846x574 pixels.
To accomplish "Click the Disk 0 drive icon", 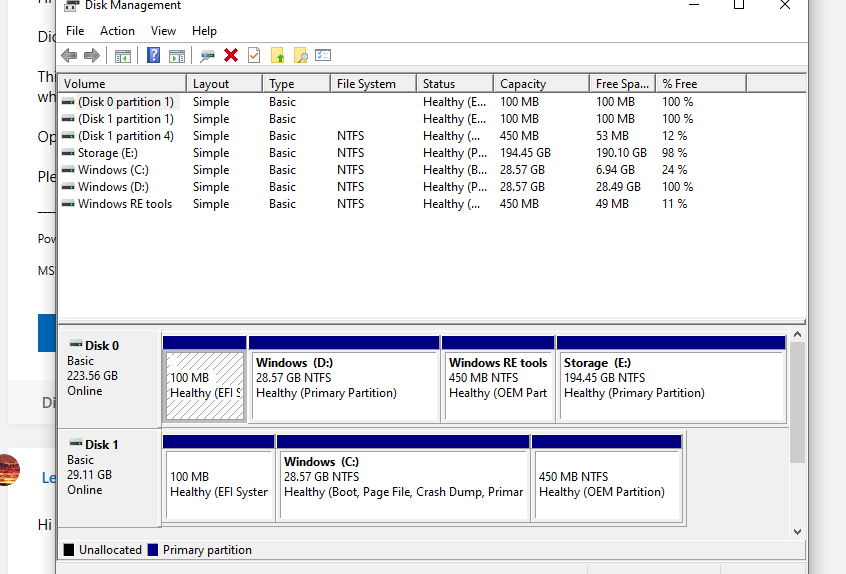I will coord(76,344).
